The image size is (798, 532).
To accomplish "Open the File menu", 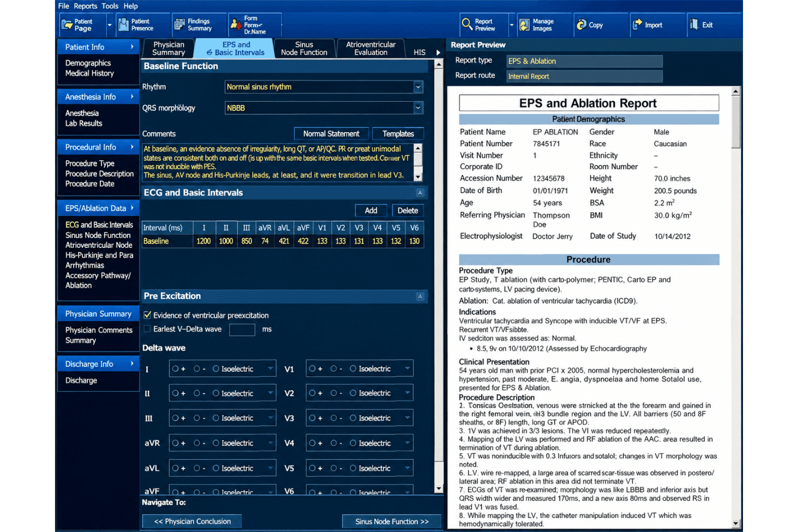I will click(x=64, y=6).
